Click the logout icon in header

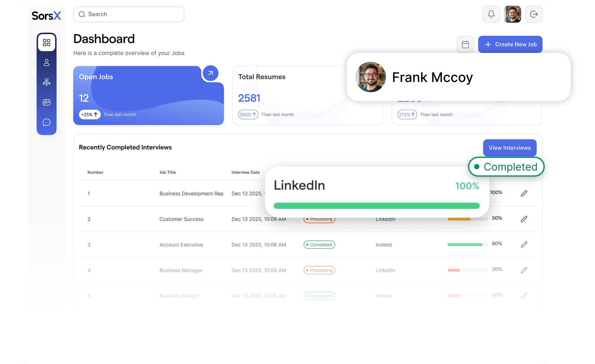point(534,14)
